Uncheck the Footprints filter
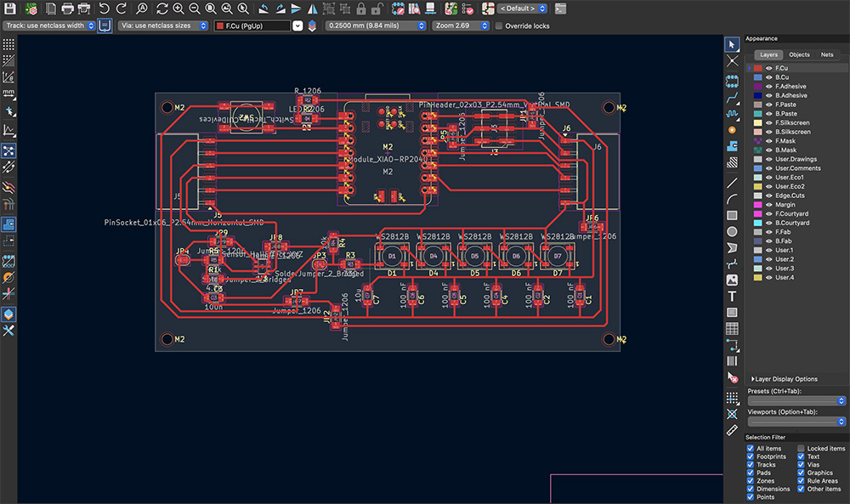Image resolution: width=850 pixels, height=504 pixels. 751,456
